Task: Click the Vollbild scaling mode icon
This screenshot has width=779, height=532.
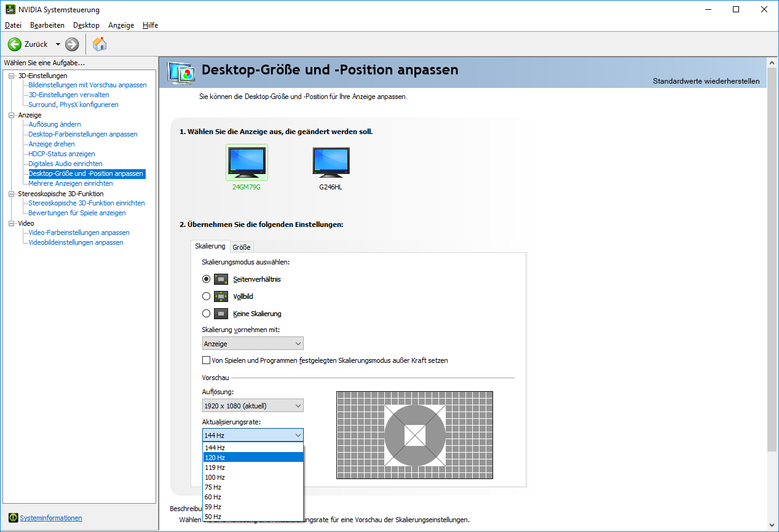Action: (x=221, y=296)
